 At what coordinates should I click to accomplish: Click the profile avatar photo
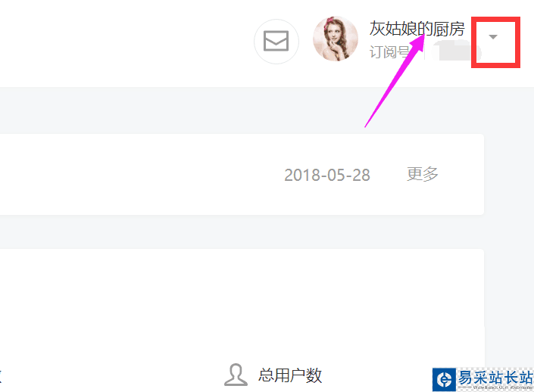click(336, 39)
